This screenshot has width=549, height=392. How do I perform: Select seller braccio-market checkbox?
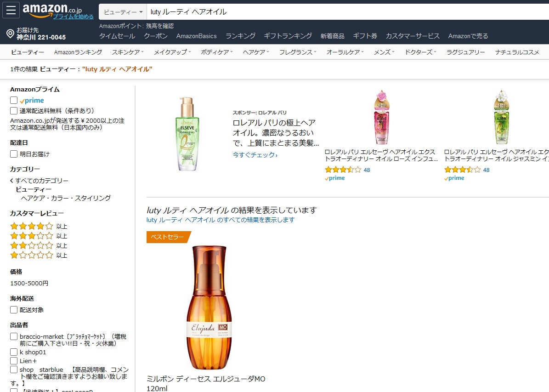[14, 336]
